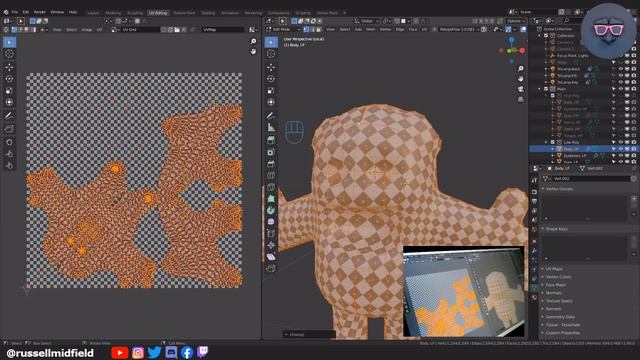Expand the UV Maps panel

point(553,269)
